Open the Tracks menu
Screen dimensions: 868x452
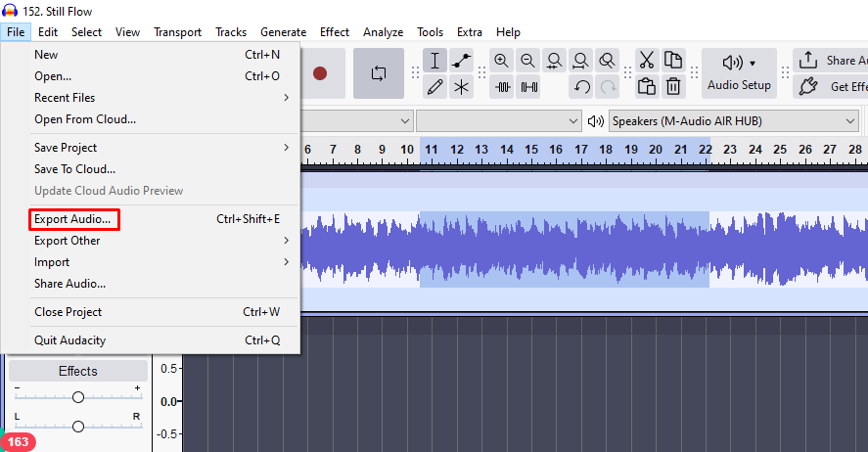tap(231, 32)
